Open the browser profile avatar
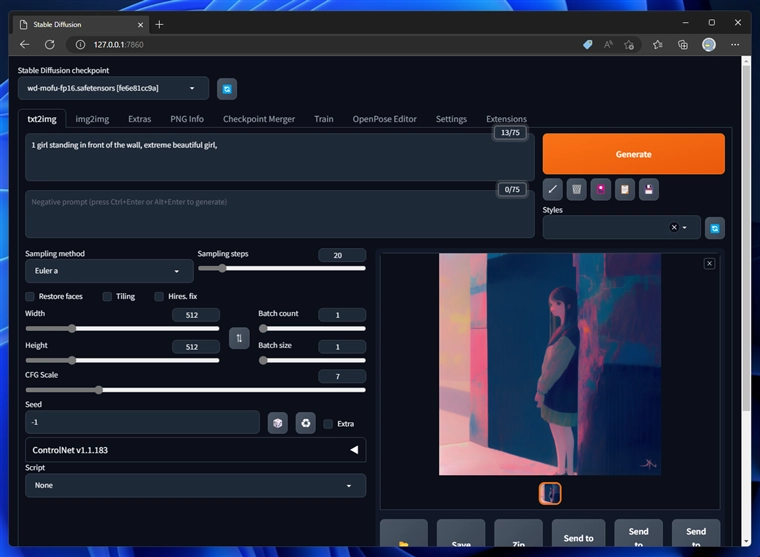This screenshot has height=557, width=760. [x=709, y=45]
